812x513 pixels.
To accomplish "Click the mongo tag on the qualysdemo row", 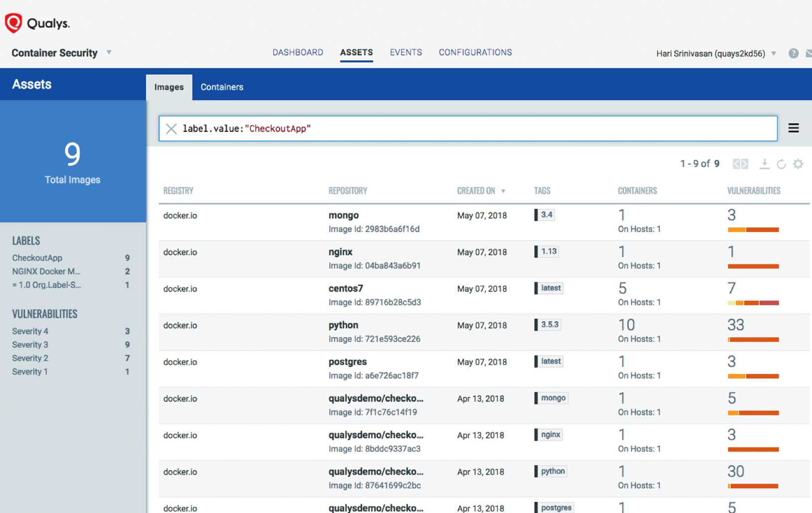I will click(x=551, y=398).
